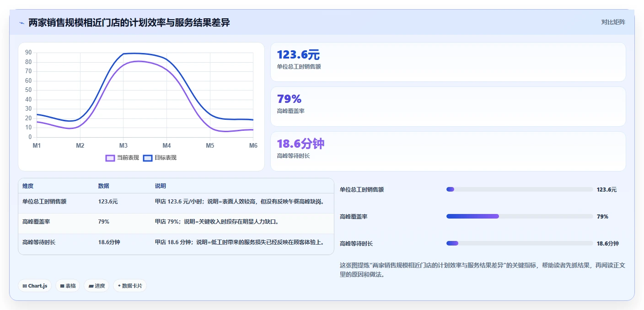Click the blue target line peak at M3
Image resolution: width=644 pixels, height=310 pixels.
[x=123, y=54]
